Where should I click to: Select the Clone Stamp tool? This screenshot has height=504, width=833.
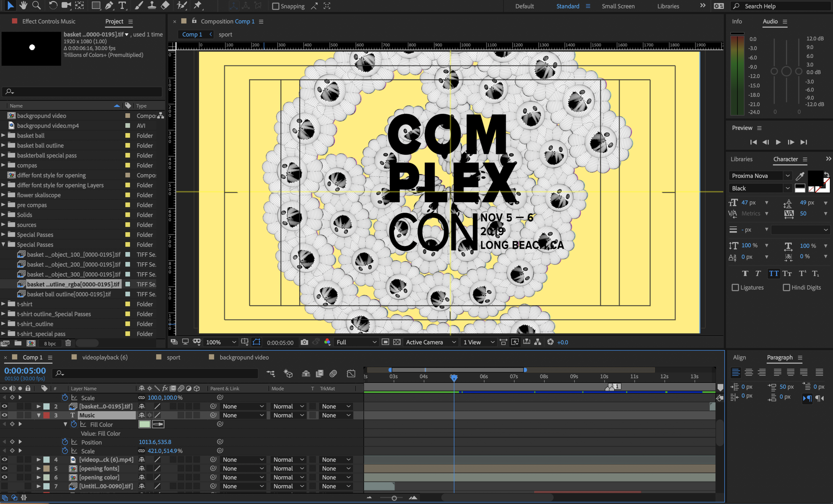point(152,5)
